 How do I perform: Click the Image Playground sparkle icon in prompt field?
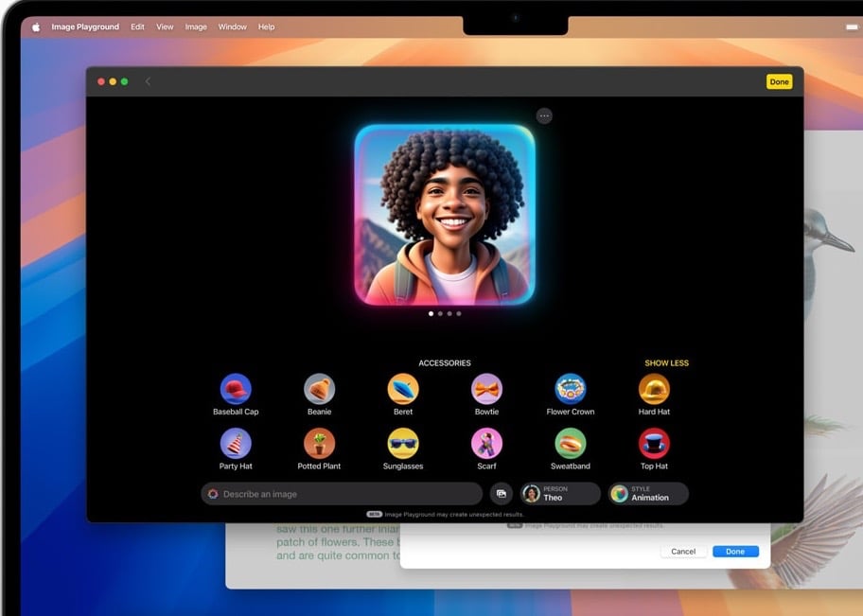(x=213, y=494)
